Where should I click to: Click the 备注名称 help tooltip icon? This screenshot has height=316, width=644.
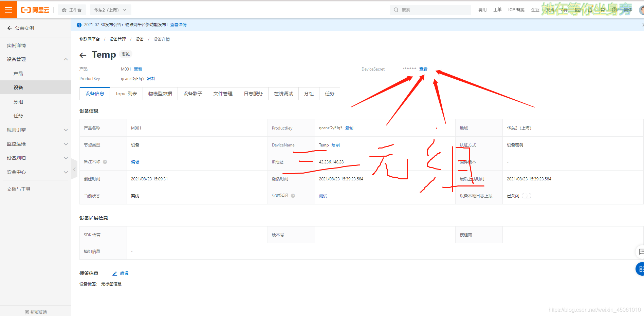105,162
